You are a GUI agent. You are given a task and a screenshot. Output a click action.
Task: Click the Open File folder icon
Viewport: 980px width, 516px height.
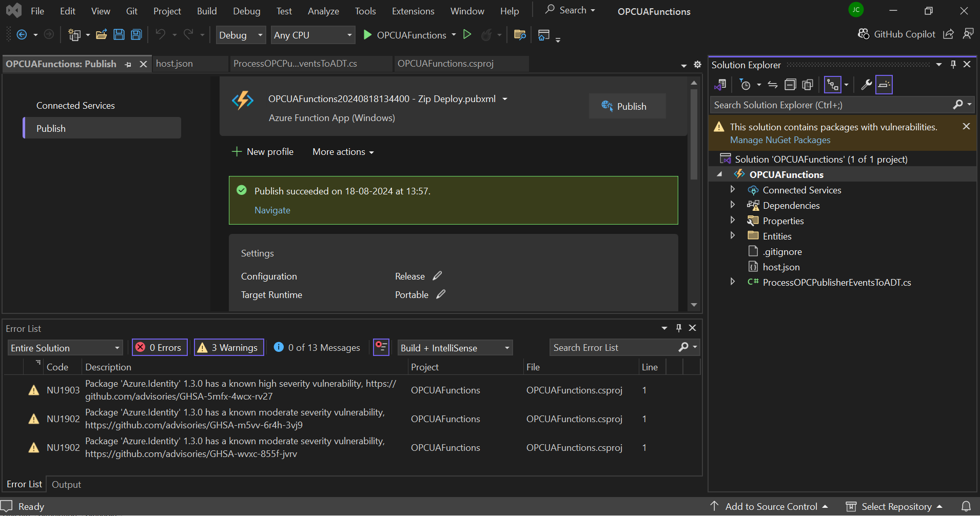click(102, 35)
